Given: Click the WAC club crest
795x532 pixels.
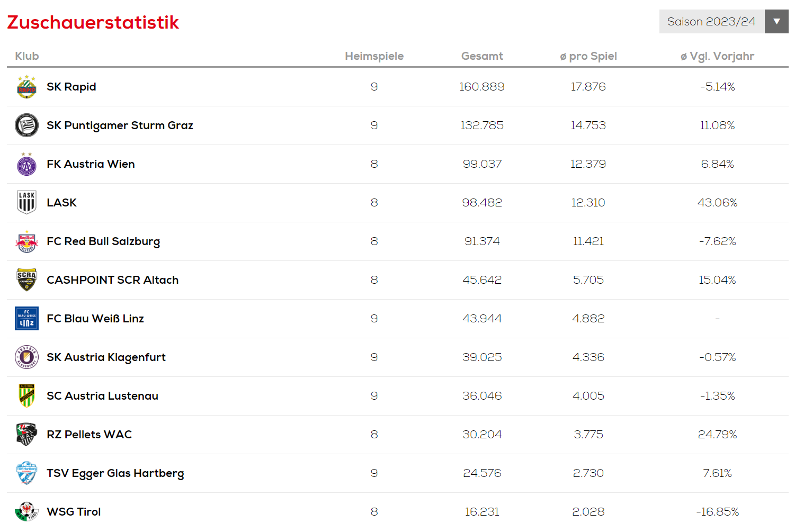Looking at the screenshot, I should (x=26, y=435).
